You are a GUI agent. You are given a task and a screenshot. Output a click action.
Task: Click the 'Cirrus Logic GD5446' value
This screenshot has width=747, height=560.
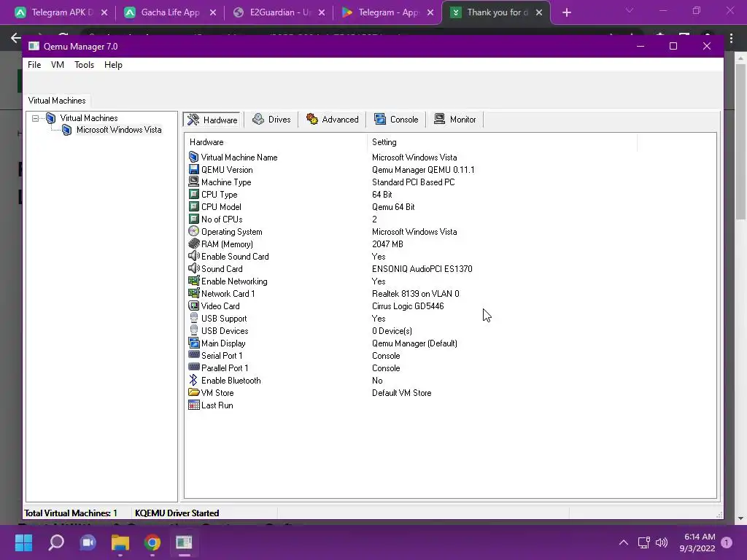point(408,306)
